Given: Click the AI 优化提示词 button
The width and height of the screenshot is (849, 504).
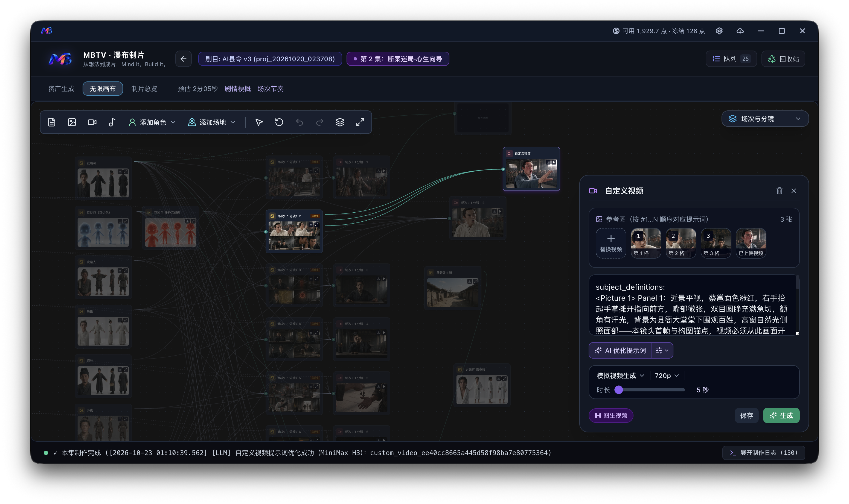Looking at the screenshot, I should coord(620,350).
